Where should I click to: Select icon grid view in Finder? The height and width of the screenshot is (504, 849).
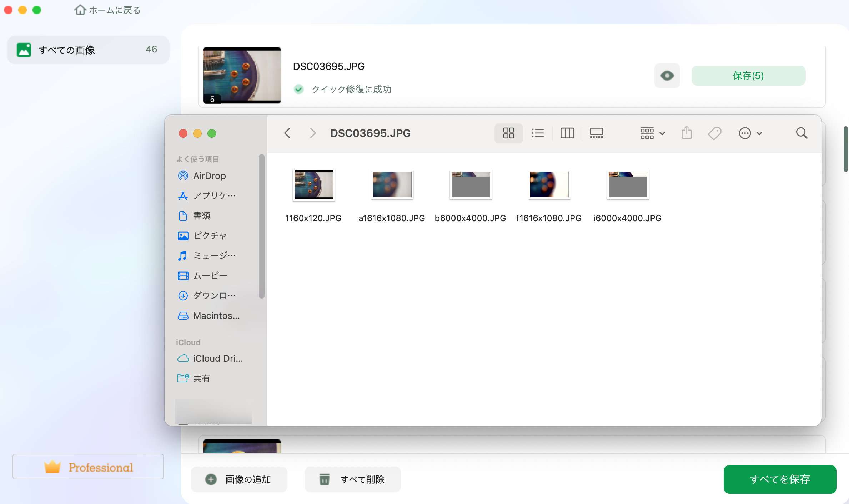tap(508, 133)
